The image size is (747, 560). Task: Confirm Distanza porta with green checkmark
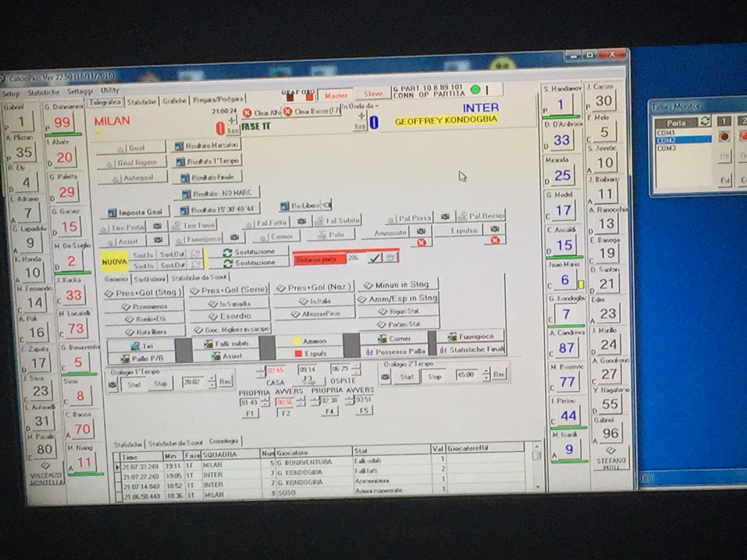coord(374,258)
